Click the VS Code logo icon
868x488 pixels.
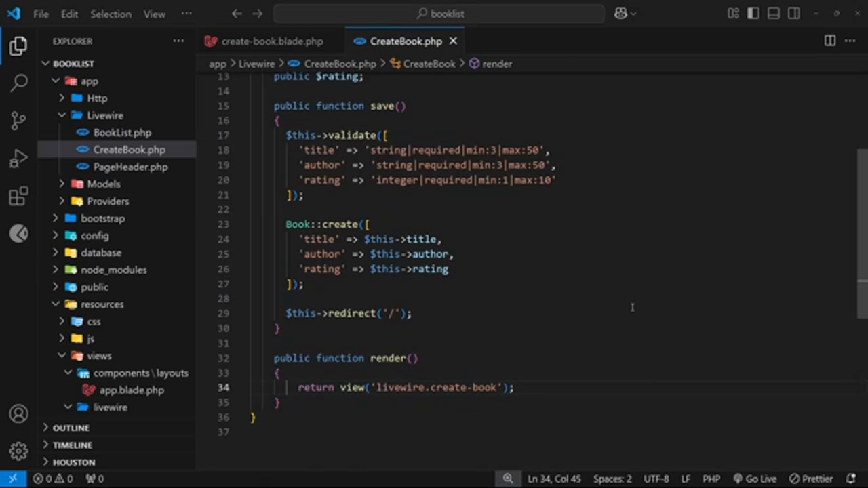[14, 14]
